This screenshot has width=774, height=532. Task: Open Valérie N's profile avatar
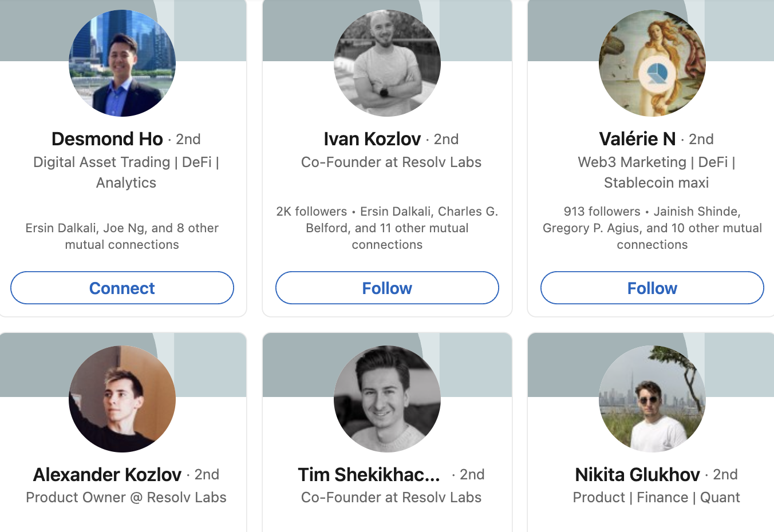(x=652, y=63)
